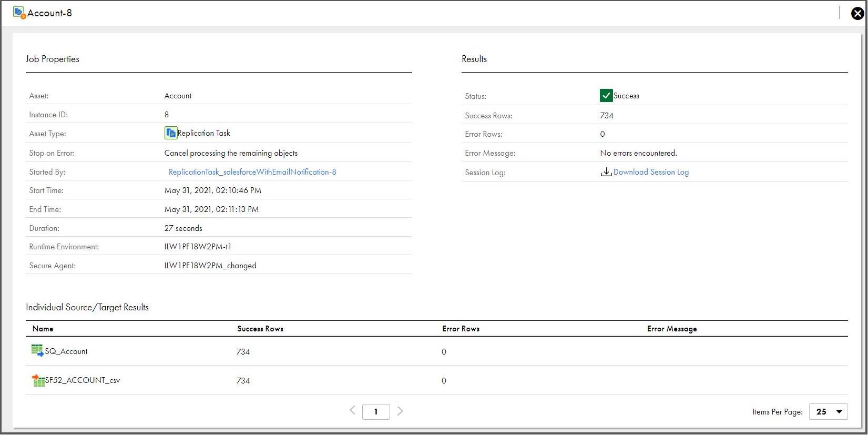Click the Started By label

pyautogui.click(x=47, y=172)
